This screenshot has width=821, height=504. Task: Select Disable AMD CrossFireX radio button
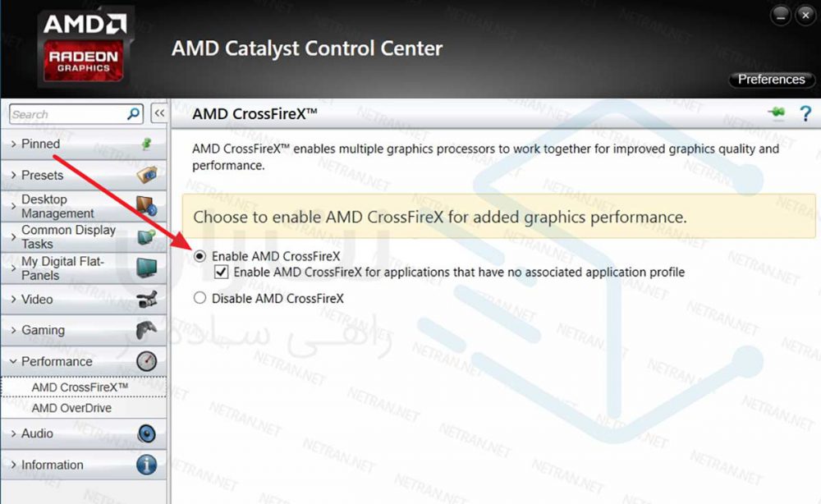point(200,298)
